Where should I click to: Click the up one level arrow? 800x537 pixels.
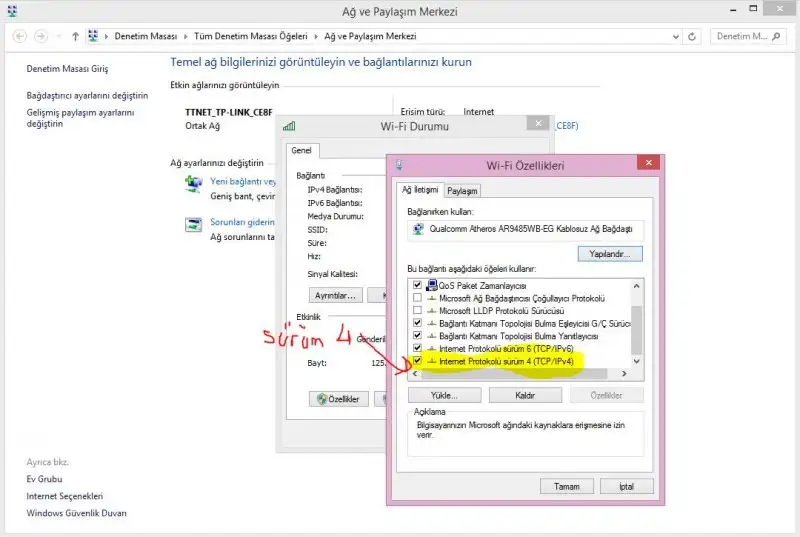click(x=76, y=36)
